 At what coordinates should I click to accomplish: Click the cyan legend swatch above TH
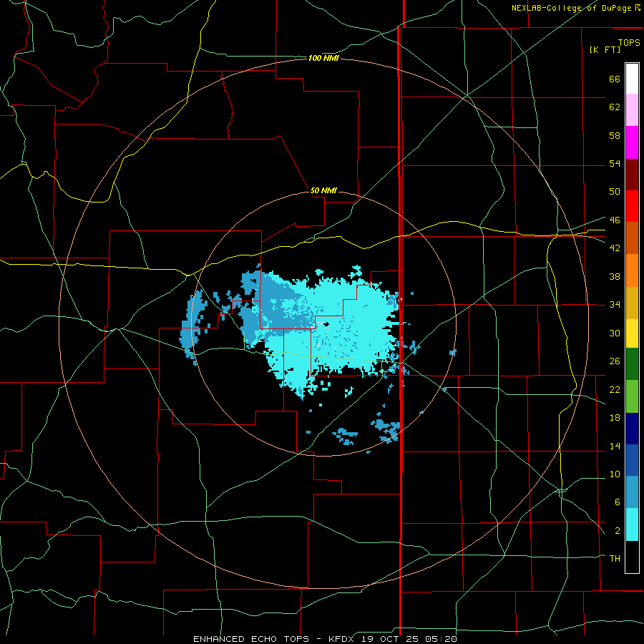(x=632, y=525)
